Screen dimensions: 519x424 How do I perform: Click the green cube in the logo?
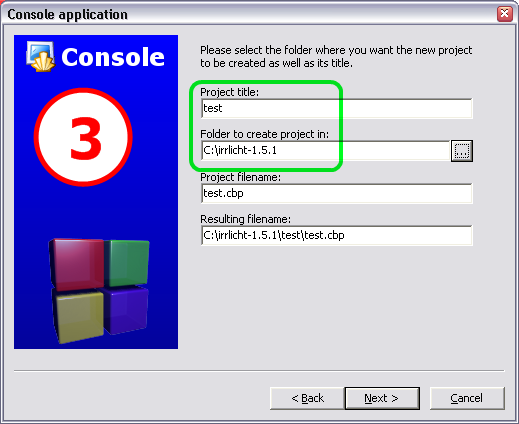127,262
